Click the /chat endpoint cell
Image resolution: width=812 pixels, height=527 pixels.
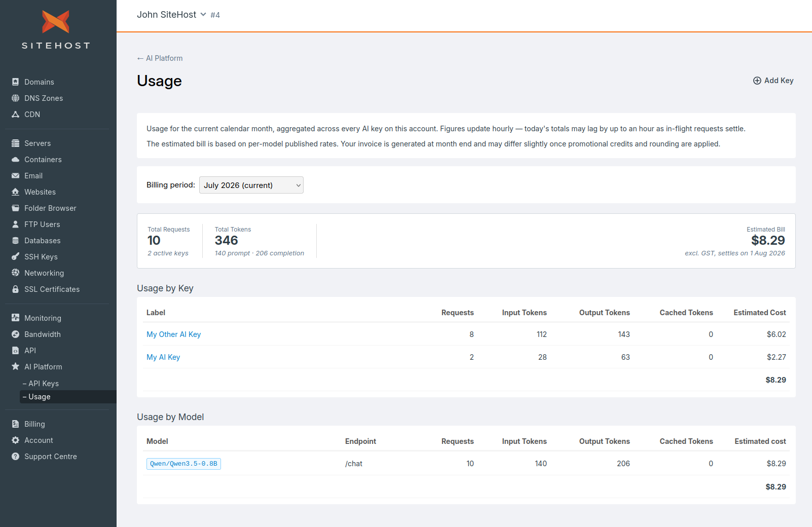(x=354, y=464)
